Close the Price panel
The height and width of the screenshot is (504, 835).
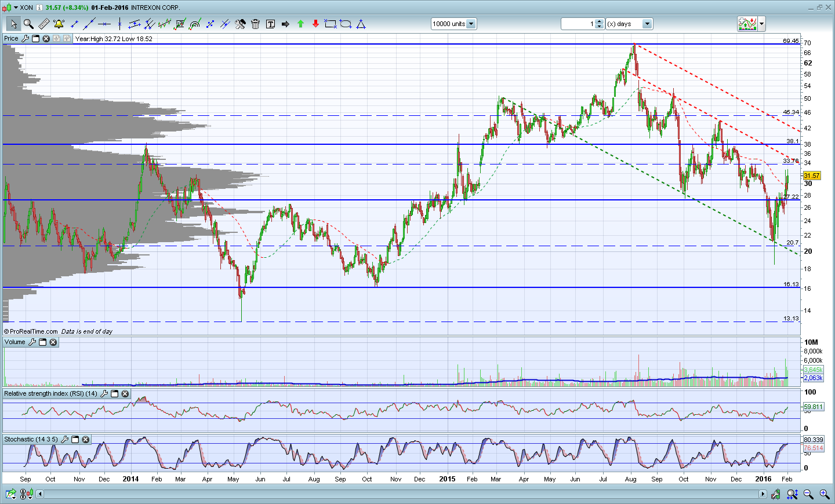click(x=46, y=39)
